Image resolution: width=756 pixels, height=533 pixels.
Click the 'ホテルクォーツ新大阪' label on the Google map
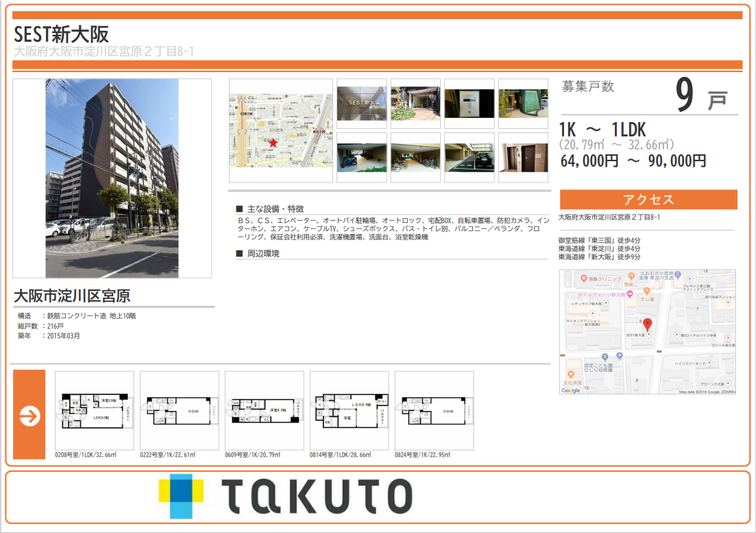pos(601,295)
